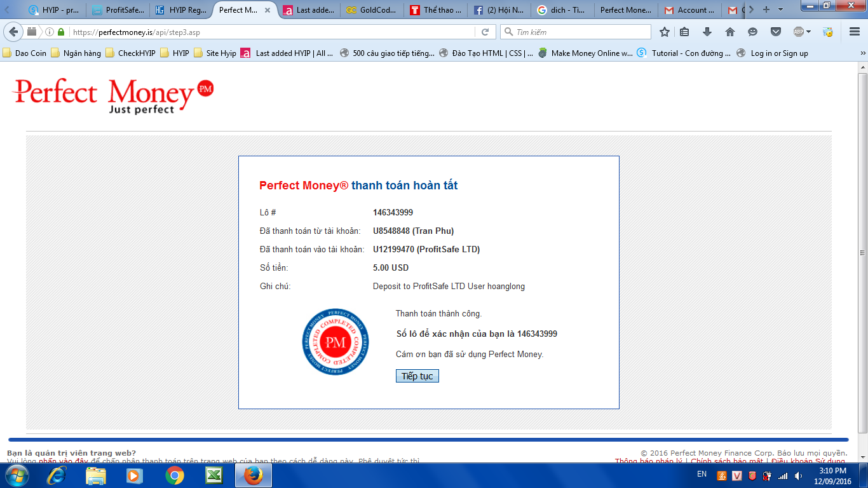Open a new tab with the plus icon
868x488 pixels.
[x=766, y=10]
